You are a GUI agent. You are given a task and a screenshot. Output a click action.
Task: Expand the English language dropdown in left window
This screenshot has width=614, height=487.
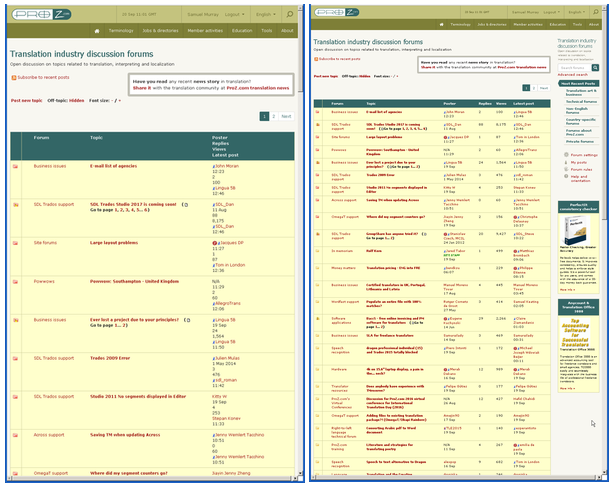266,14
